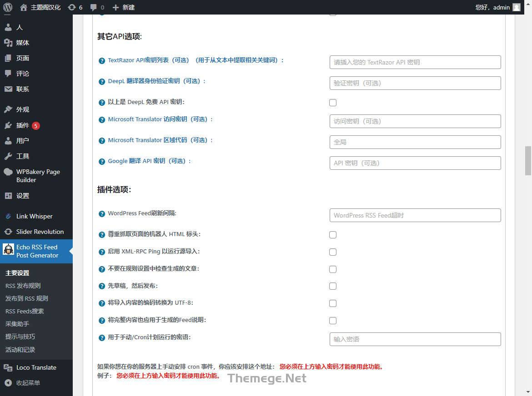The image size is (532, 396).
Task: Click help icon for 不要在规则设置中检查生成的文章
Action: 101,269
